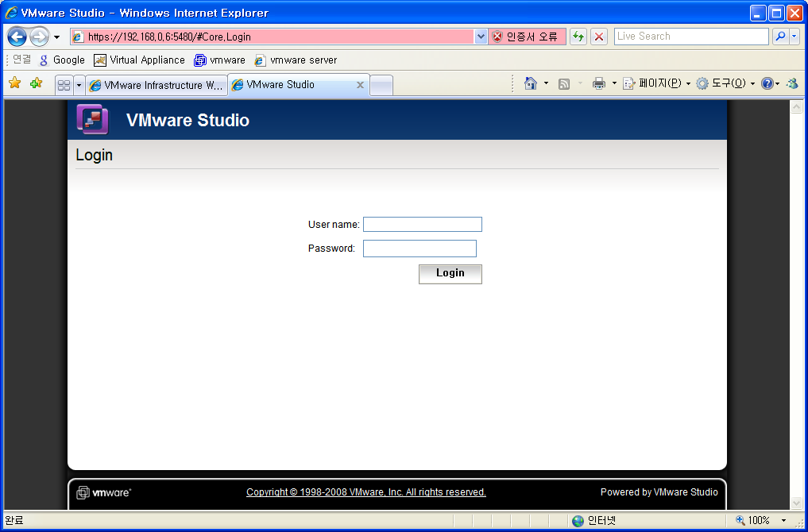This screenshot has width=808, height=532.
Task: Click the scrollbar up arrow
Action: coord(797,106)
